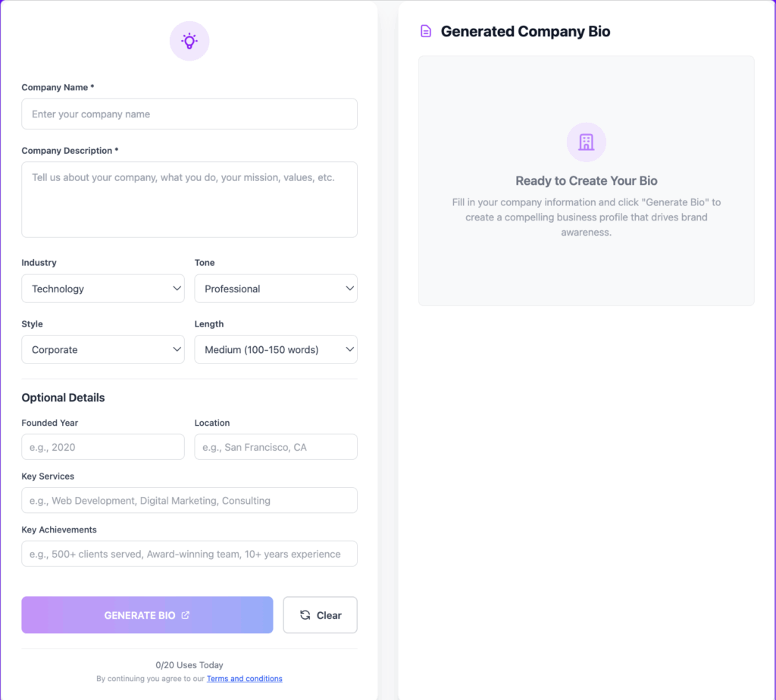This screenshot has width=776, height=700.
Task: Expand the Length dropdown set to Medium
Action: click(276, 350)
